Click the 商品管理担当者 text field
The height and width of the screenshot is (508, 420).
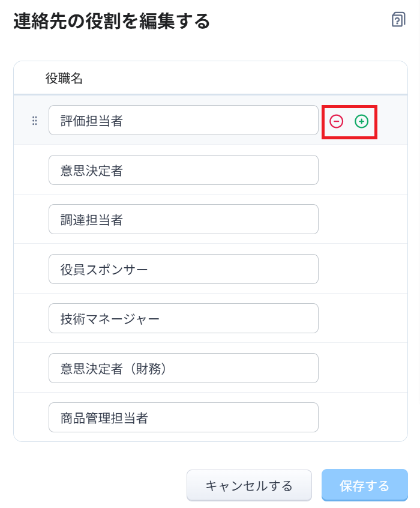tap(183, 417)
